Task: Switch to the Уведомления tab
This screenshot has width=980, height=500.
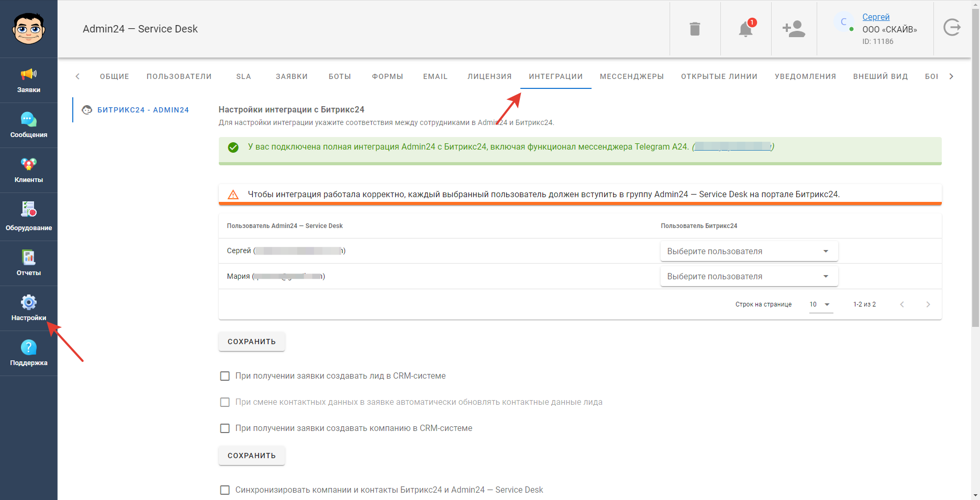Action: tap(806, 76)
